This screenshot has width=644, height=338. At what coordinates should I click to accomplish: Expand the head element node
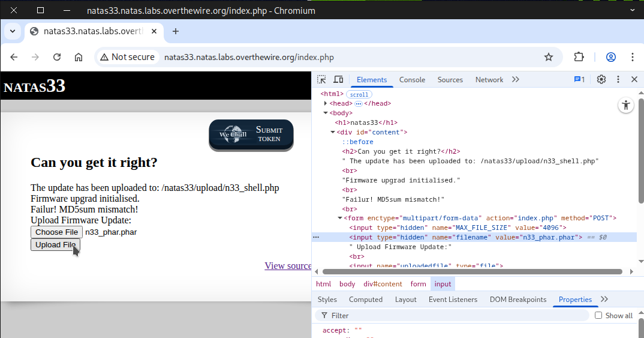326,104
